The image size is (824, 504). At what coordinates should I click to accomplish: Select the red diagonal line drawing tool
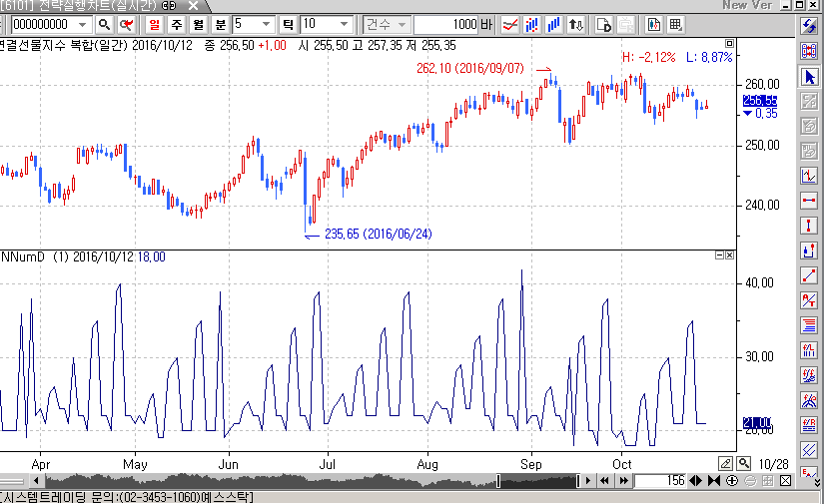pos(810,275)
